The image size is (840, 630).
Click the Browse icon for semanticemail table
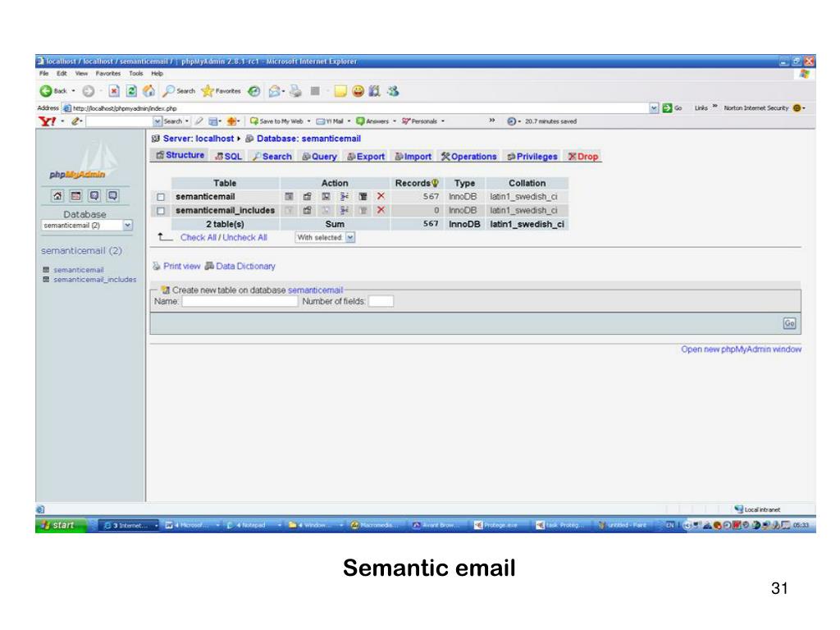(290, 197)
